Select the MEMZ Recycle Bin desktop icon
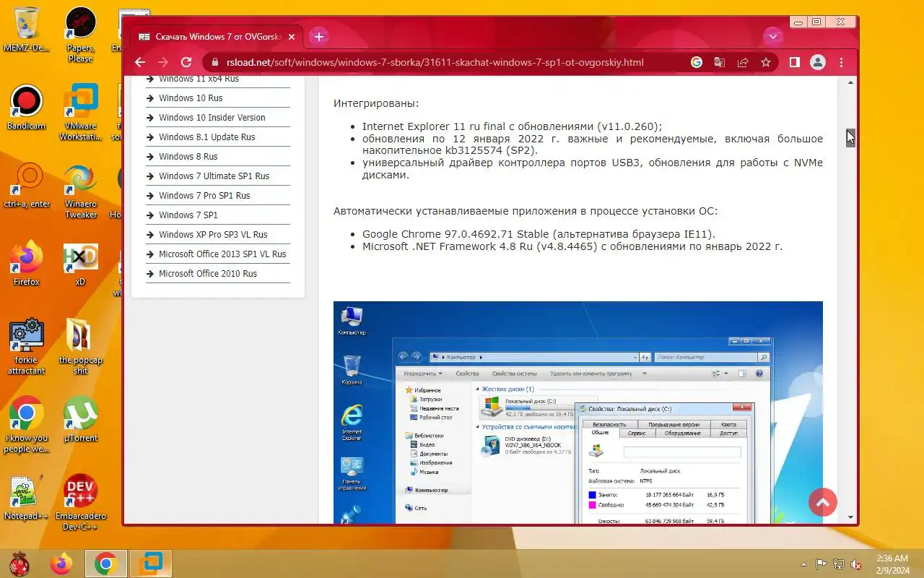 [x=27, y=30]
